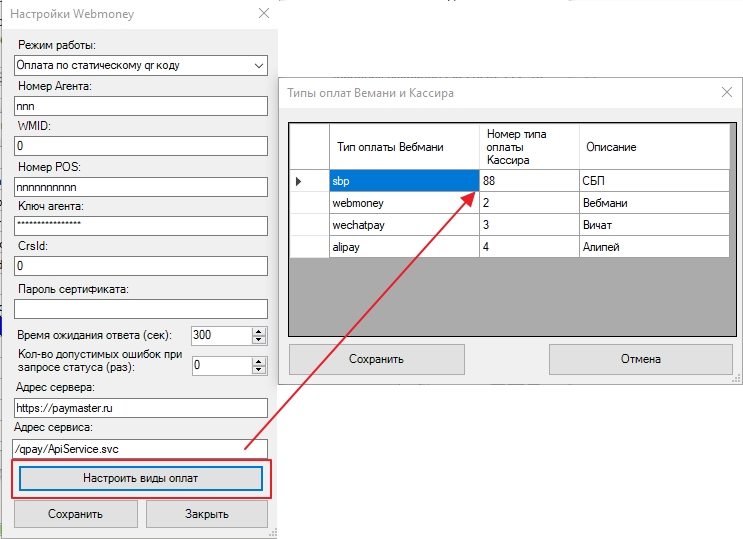Click the WMID input field
The height and width of the screenshot is (539, 743).
pyautogui.click(x=140, y=146)
